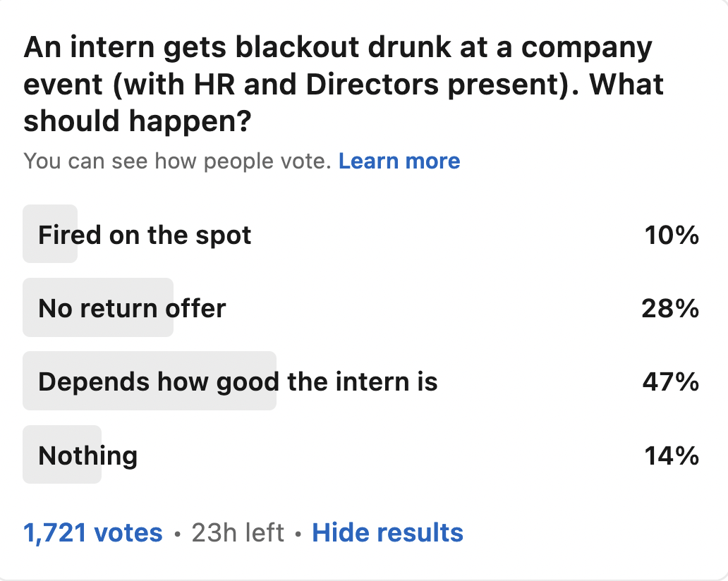Click Hide results
This screenshot has width=728, height=581.
tap(387, 532)
